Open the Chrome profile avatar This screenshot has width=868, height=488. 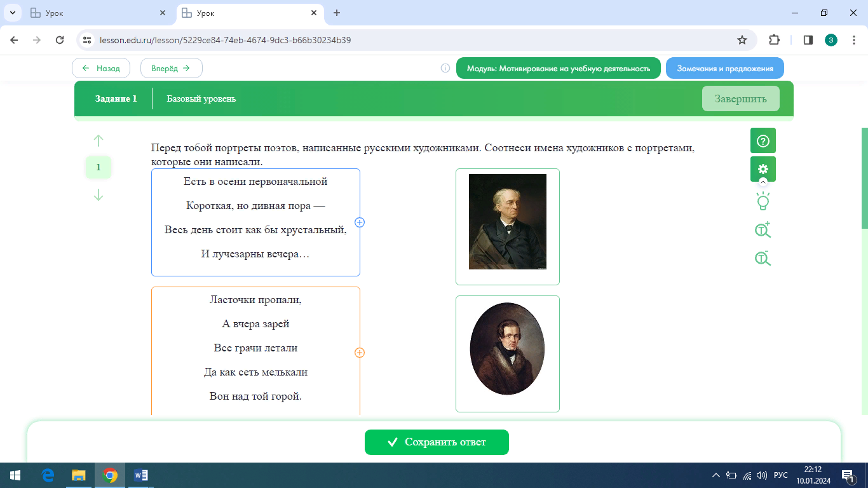coord(831,40)
